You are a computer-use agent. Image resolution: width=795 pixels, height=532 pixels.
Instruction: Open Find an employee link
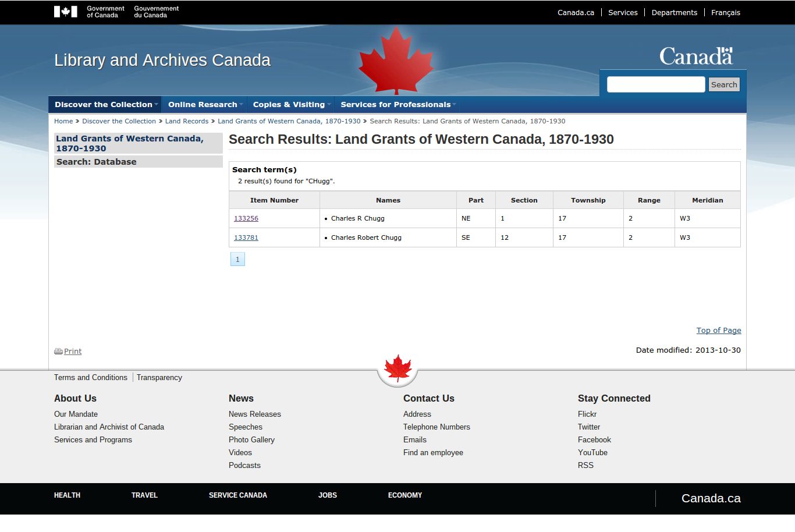(433, 452)
